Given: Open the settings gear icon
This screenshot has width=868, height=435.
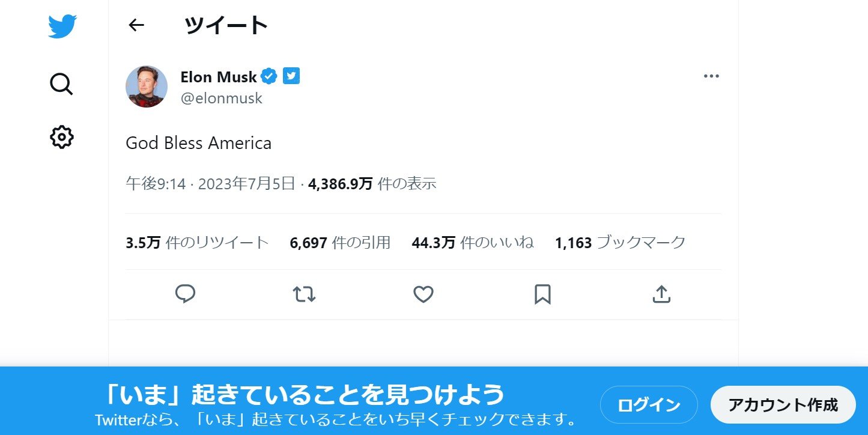Looking at the screenshot, I should click(x=61, y=137).
